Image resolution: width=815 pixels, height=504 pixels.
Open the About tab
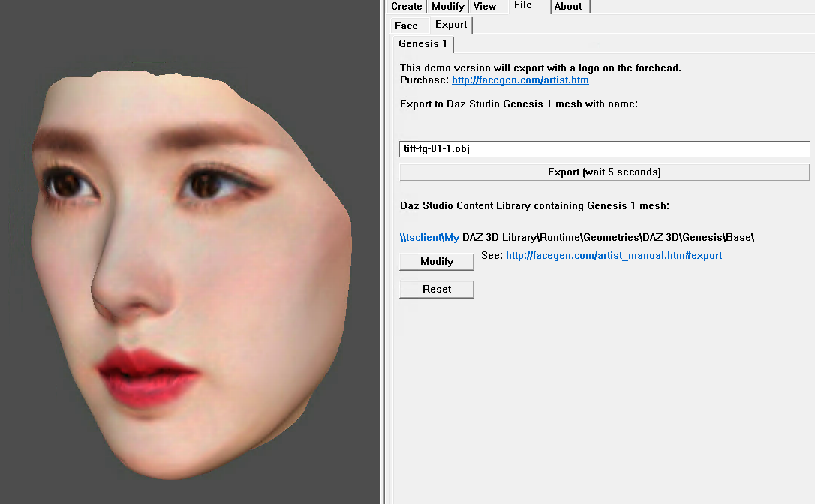point(568,6)
